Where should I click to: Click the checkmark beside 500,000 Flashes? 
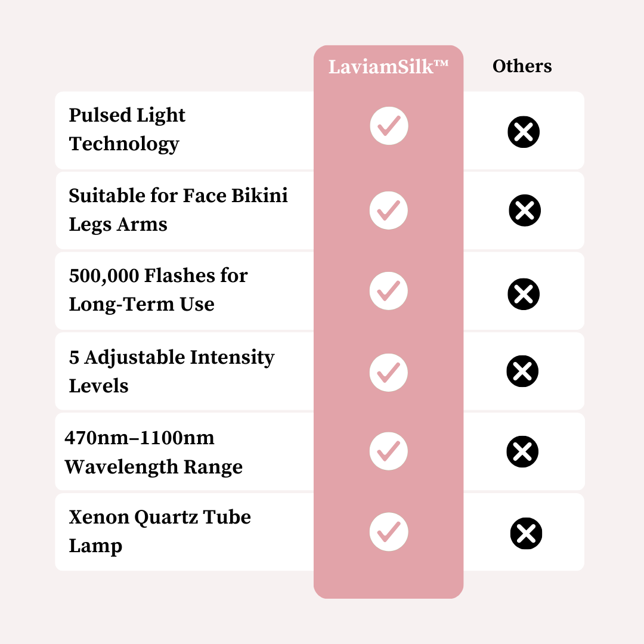[x=389, y=290]
